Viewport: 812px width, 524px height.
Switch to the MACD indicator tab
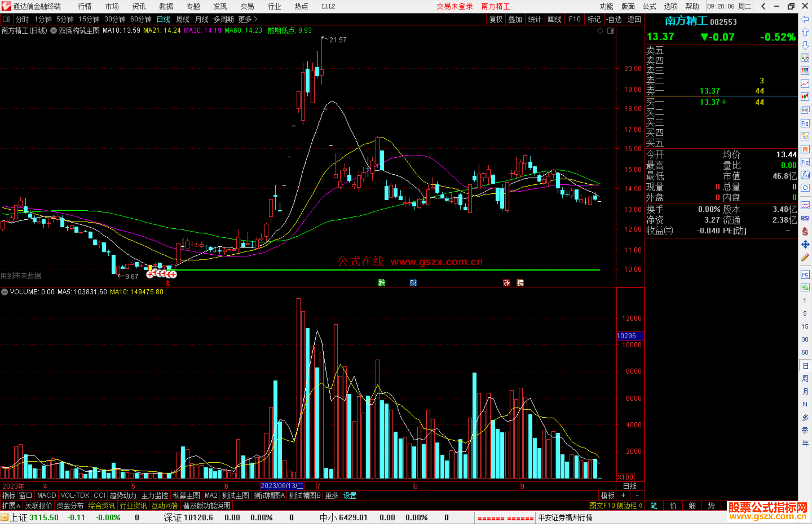point(47,495)
